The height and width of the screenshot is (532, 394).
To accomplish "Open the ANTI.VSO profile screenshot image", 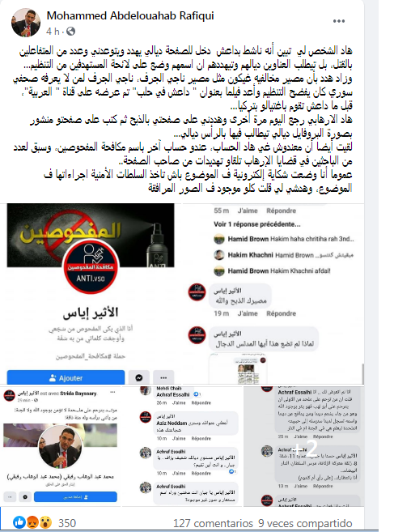I will pos(91,294).
